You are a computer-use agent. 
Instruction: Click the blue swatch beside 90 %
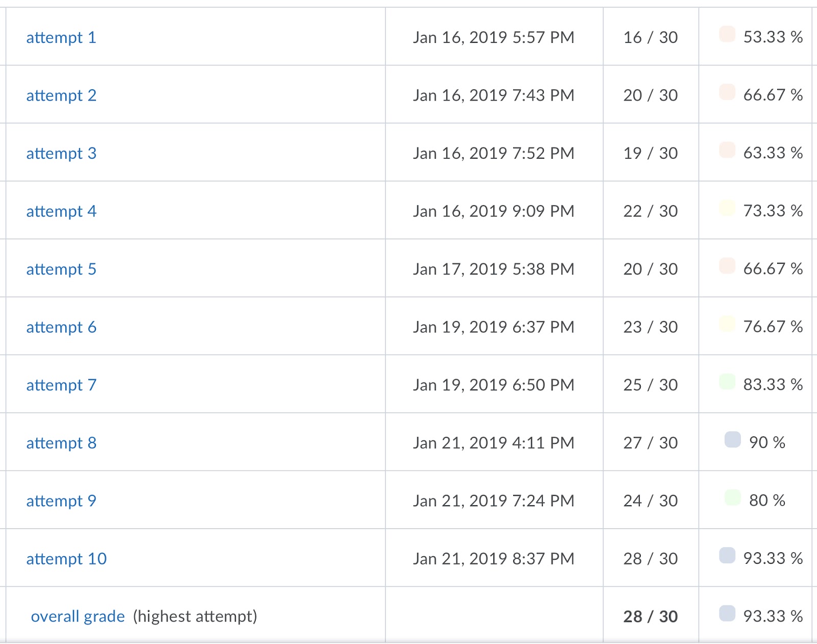pos(732,439)
